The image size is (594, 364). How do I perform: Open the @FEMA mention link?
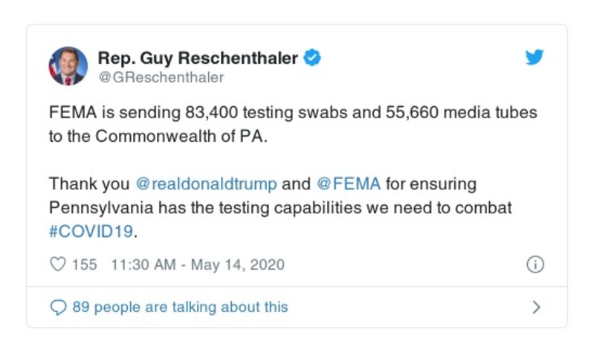coord(349,183)
